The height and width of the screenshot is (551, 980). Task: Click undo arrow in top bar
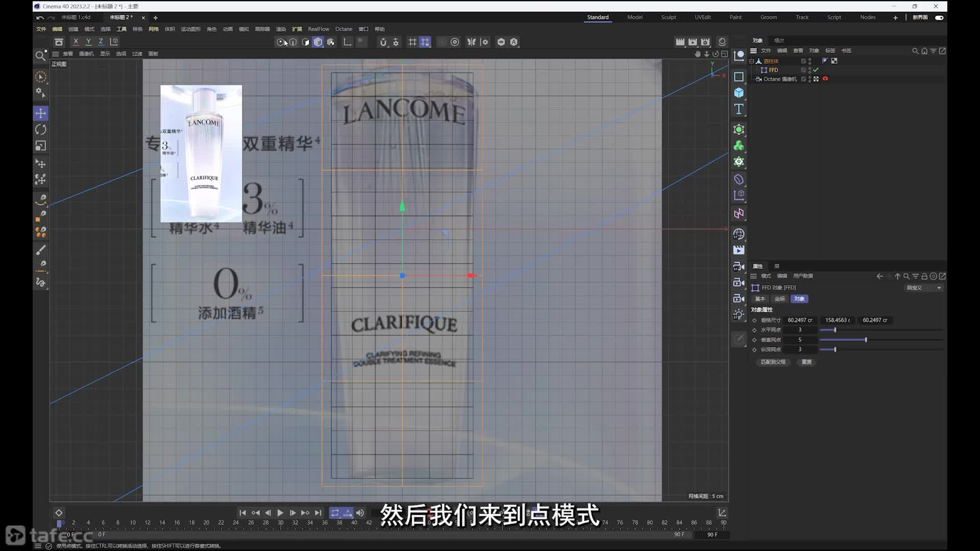pyautogui.click(x=40, y=18)
